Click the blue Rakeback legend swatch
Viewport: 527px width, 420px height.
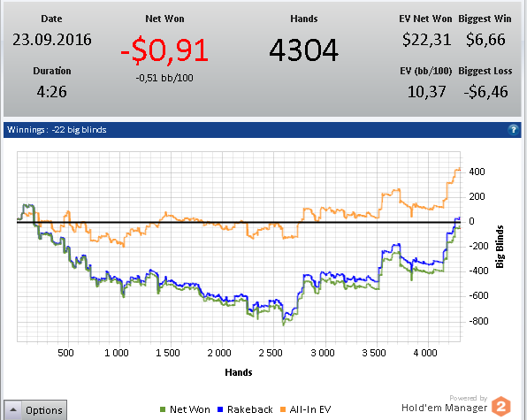pos(220,409)
